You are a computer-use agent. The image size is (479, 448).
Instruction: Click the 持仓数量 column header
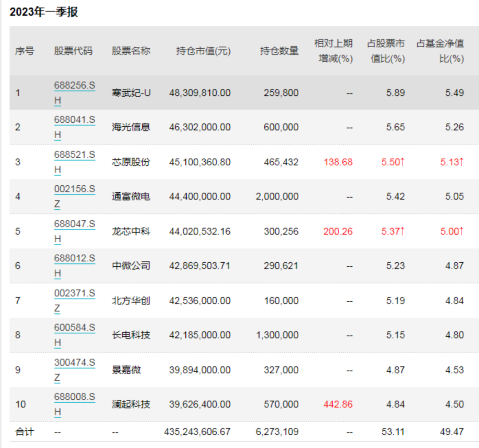[x=279, y=51]
